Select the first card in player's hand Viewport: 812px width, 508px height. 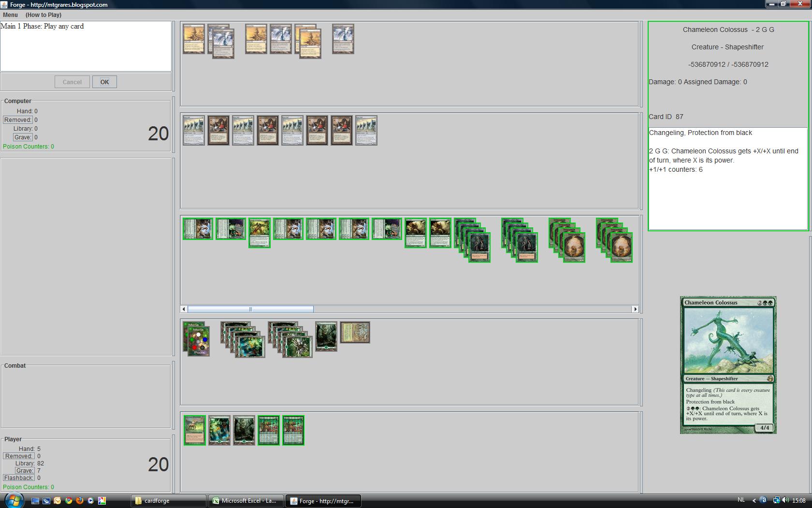[195, 430]
